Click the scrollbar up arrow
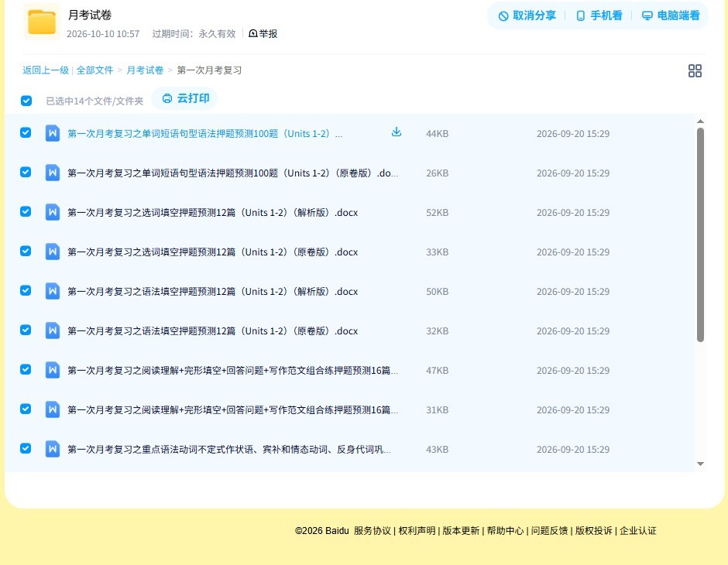The image size is (728, 565). pyautogui.click(x=700, y=122)
